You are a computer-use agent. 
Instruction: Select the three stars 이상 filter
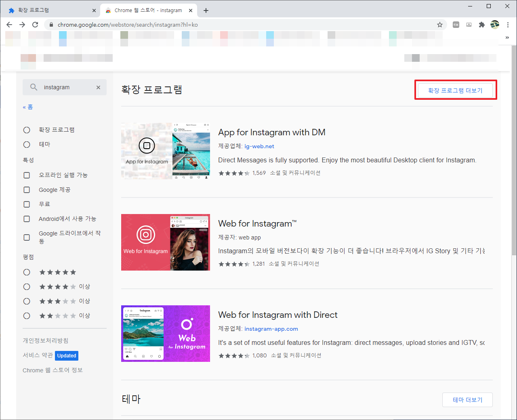27,301
